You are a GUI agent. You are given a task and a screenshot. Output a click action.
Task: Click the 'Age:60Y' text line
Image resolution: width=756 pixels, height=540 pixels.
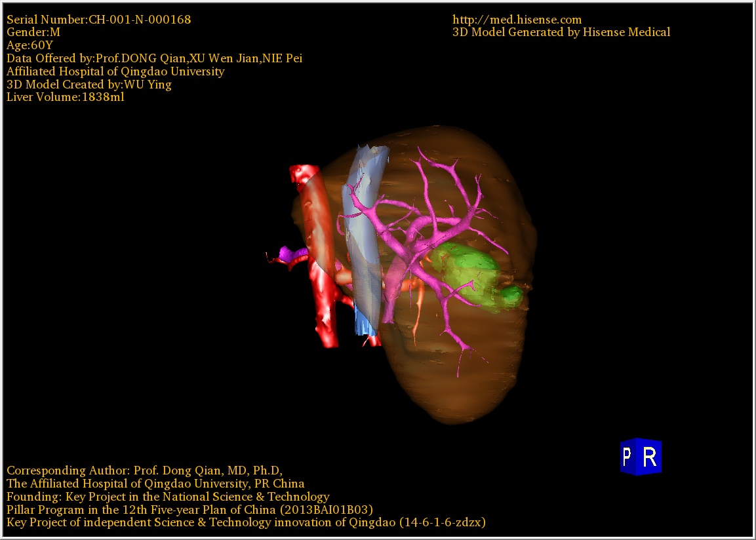30,45
